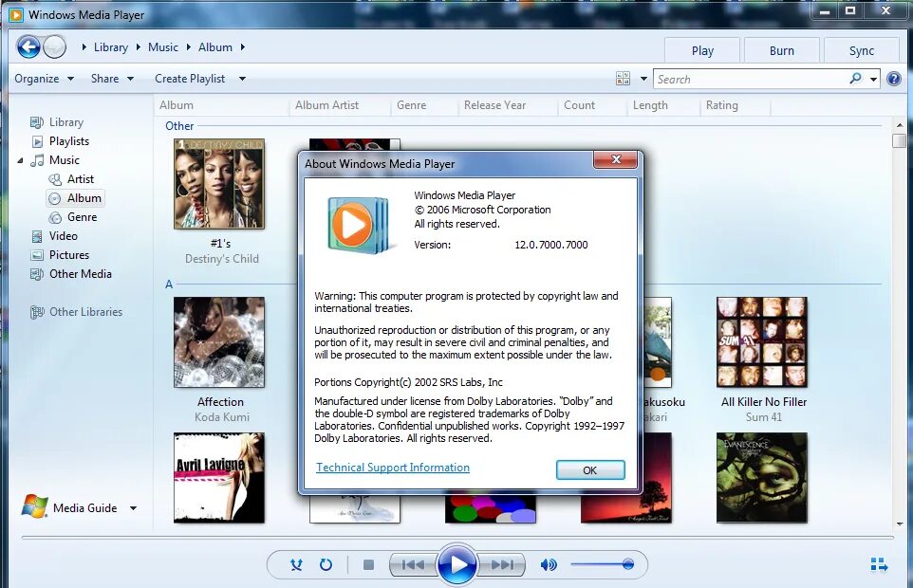The width and height of the screenshot is (913, 588).
Task: Open the Create Playlist dropdown arrow
Action: tap(241, 79)
